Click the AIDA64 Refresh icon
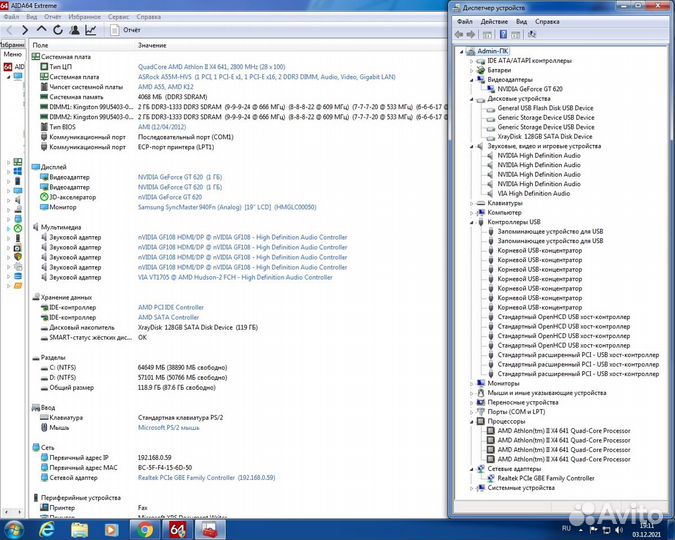675x540 pixels. [58, 30]
